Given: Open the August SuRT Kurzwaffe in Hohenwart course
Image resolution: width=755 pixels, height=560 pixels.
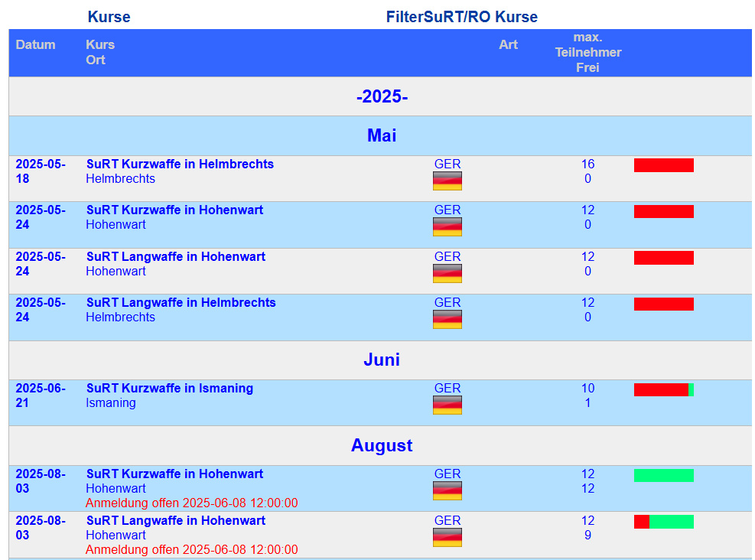Looking at the screenshot, I should [x=174, y=474].
